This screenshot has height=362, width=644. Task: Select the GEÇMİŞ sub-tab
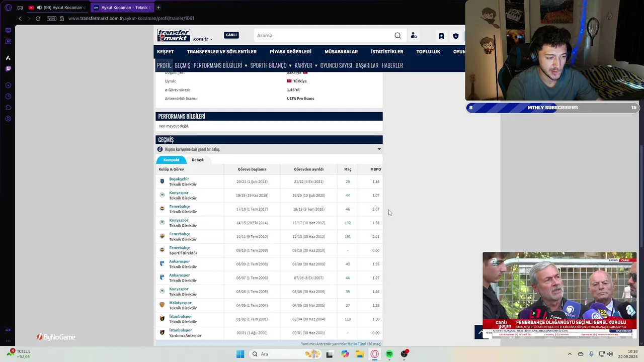point(182,65)
